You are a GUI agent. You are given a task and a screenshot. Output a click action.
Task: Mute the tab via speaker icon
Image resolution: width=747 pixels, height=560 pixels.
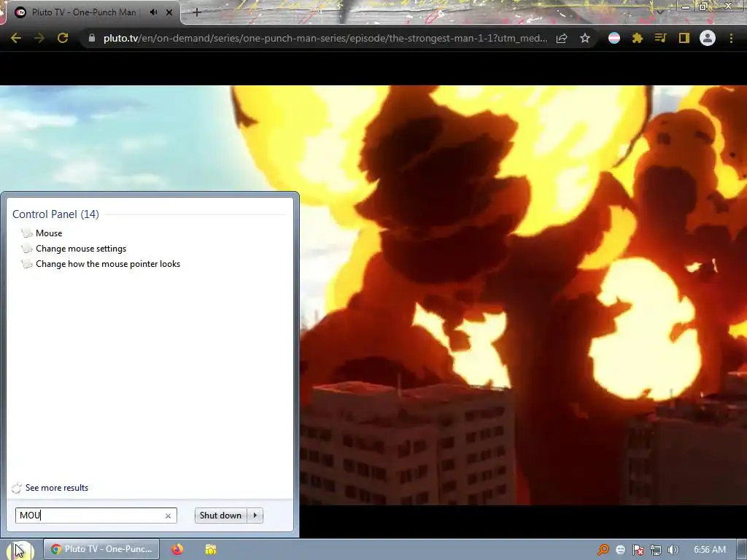tap(153, 12)
